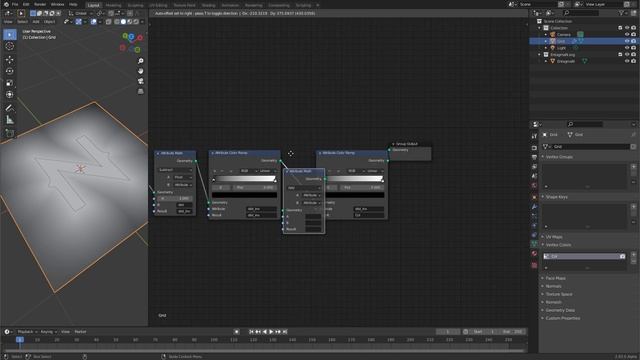Switch to the Modeling workspace tab
Image resolution: width=640 pixels, height=360 pixels.
click(113, 5)
